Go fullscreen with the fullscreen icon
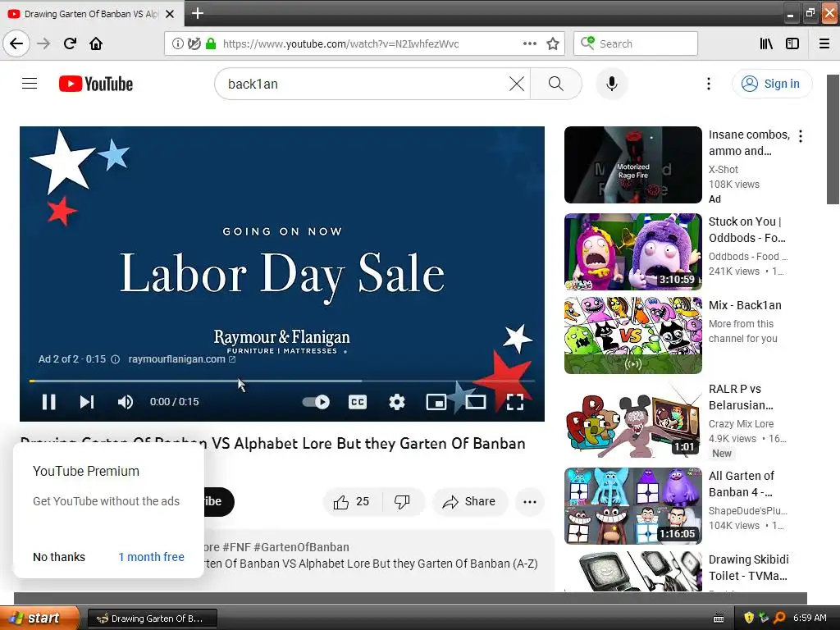 [515, 402]
